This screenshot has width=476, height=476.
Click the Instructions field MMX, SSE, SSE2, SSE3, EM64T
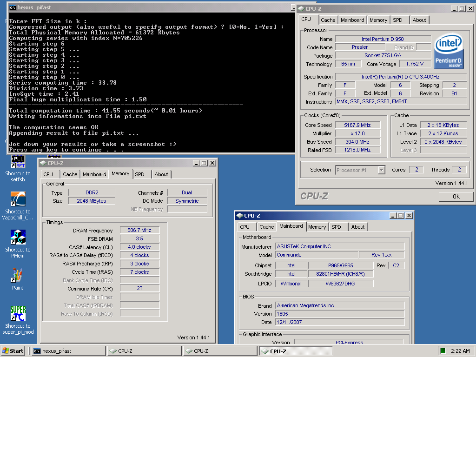(x=401, y=101)
